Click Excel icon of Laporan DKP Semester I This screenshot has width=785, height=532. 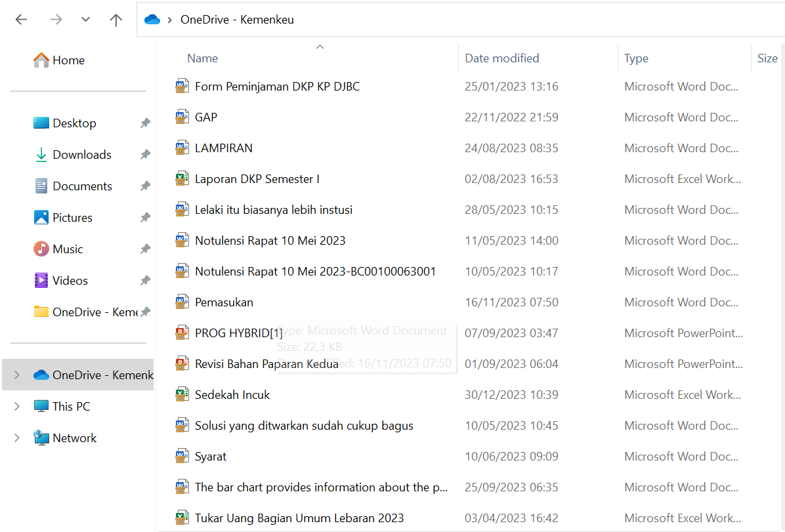coord(182,178)
